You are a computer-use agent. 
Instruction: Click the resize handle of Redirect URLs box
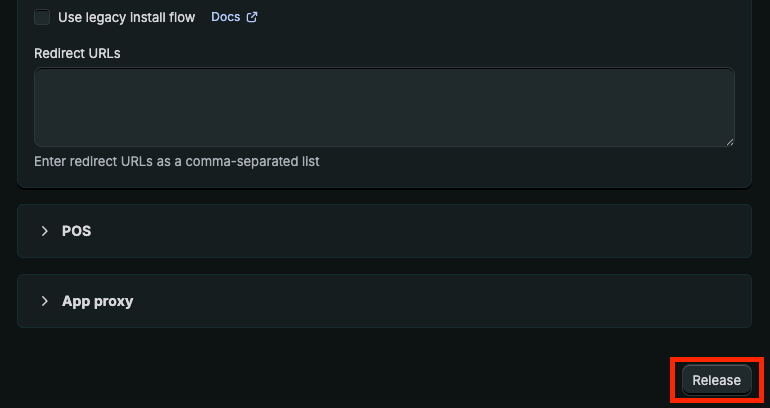pos(729,142)
